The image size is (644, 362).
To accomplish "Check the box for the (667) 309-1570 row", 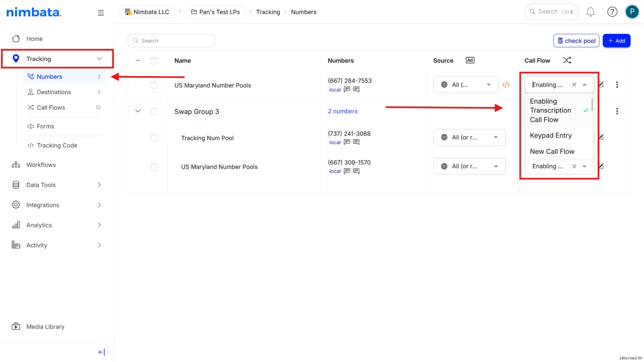I will pos(154,167).
